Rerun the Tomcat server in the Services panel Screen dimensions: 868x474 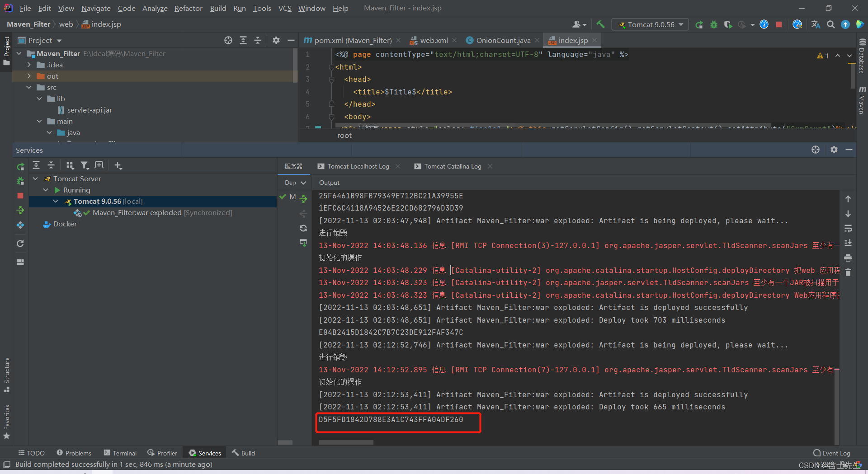click(x=20, y=167)
